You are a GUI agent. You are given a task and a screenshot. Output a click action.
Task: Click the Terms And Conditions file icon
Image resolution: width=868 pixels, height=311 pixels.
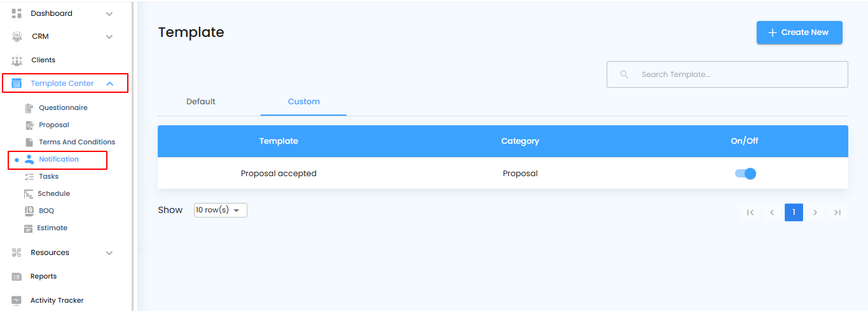tap(29, 142)
